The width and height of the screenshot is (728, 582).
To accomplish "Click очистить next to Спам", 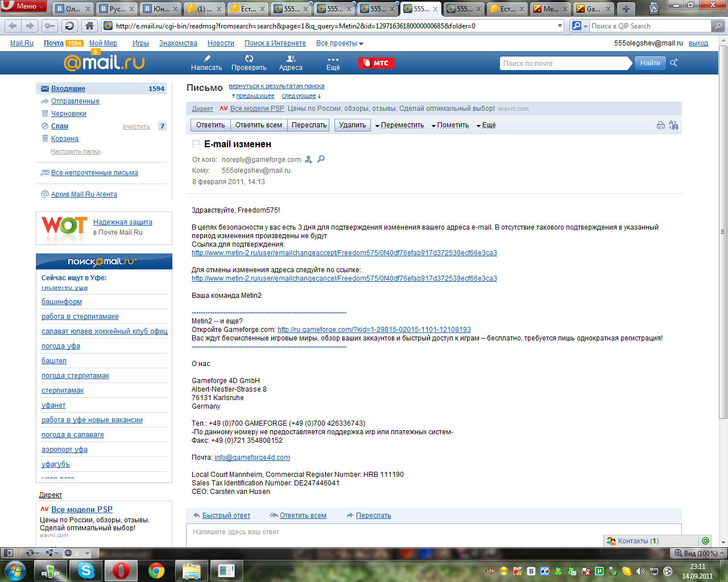I will point(136,127).
